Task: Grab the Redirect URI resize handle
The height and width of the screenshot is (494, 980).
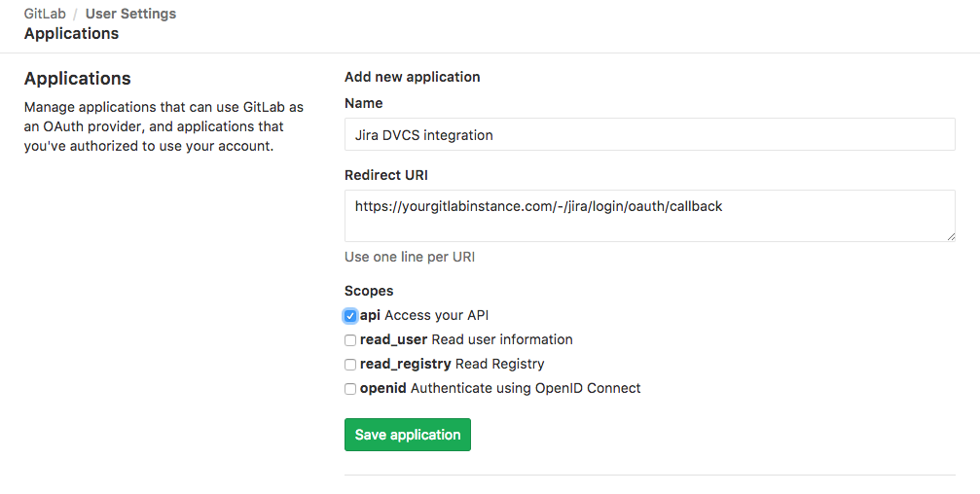Action: click(950, 236)
